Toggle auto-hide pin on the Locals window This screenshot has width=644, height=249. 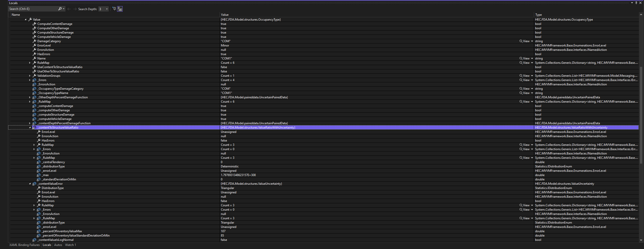pos(636,3)
